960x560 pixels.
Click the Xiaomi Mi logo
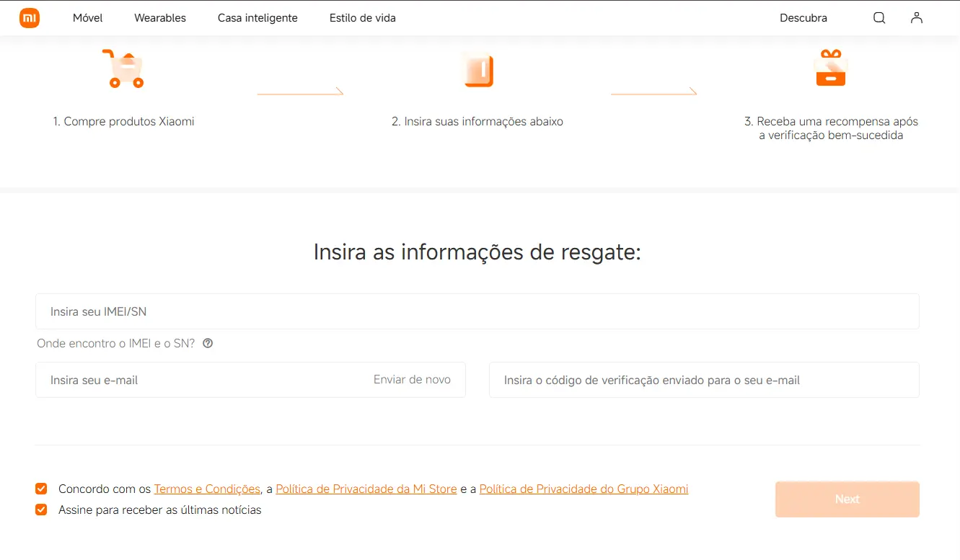[30, 18]
